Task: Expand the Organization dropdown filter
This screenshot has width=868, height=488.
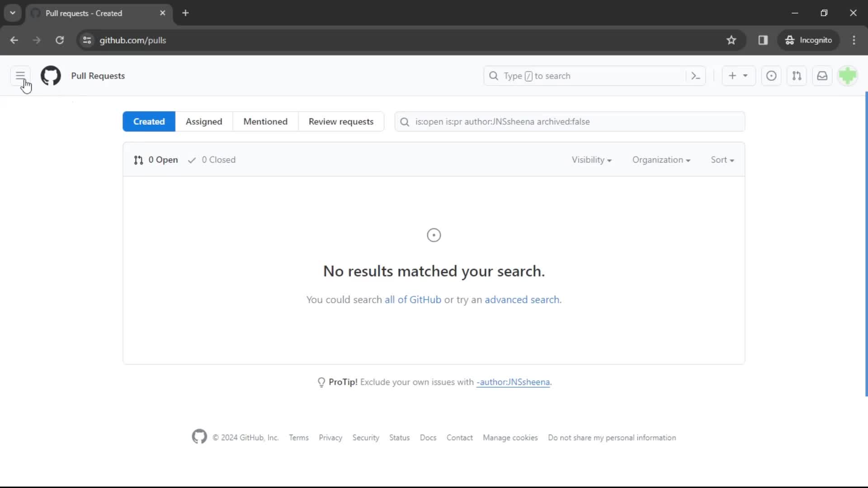Action: (x=660, y=159)
